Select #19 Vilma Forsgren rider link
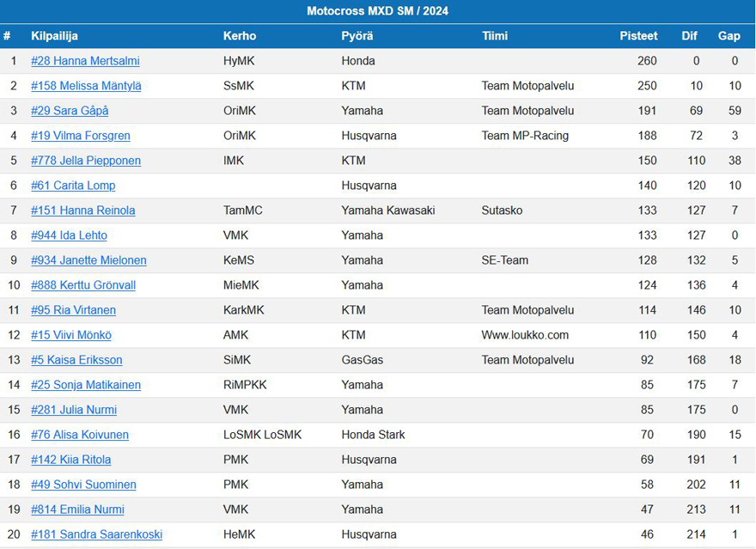756x549 pixels. click(81, 136)
